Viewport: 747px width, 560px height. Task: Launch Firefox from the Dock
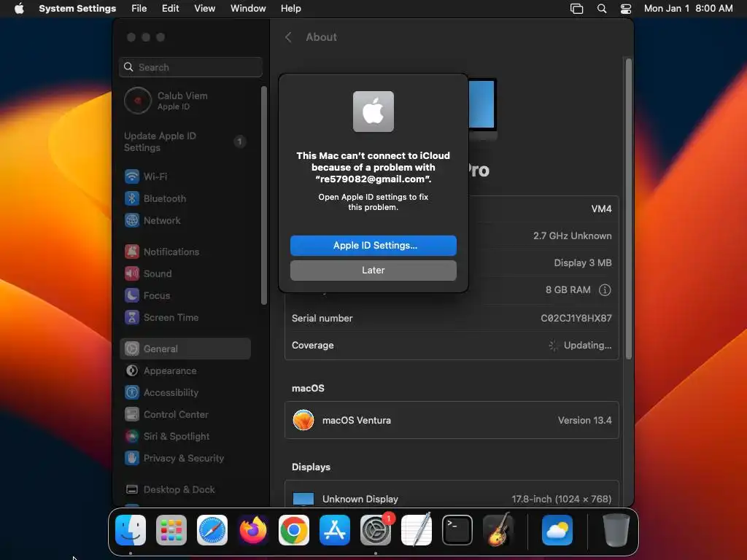[x=253, y=530]
